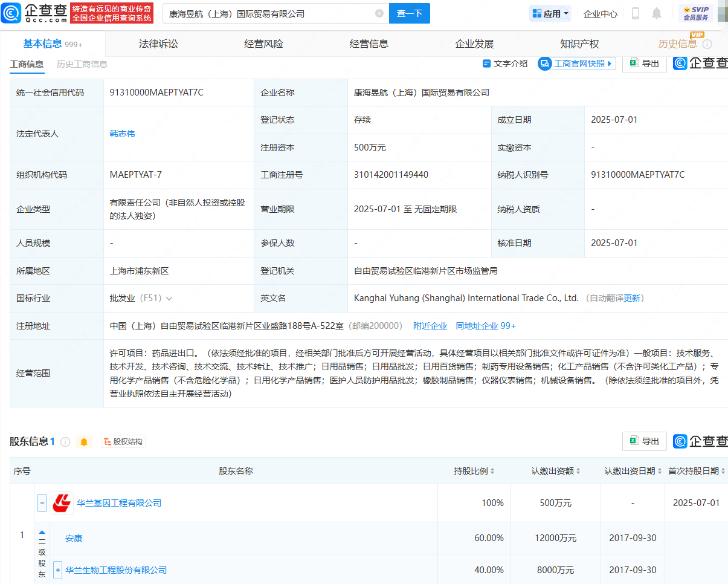Open notifications bell in header

coord(657,13)
